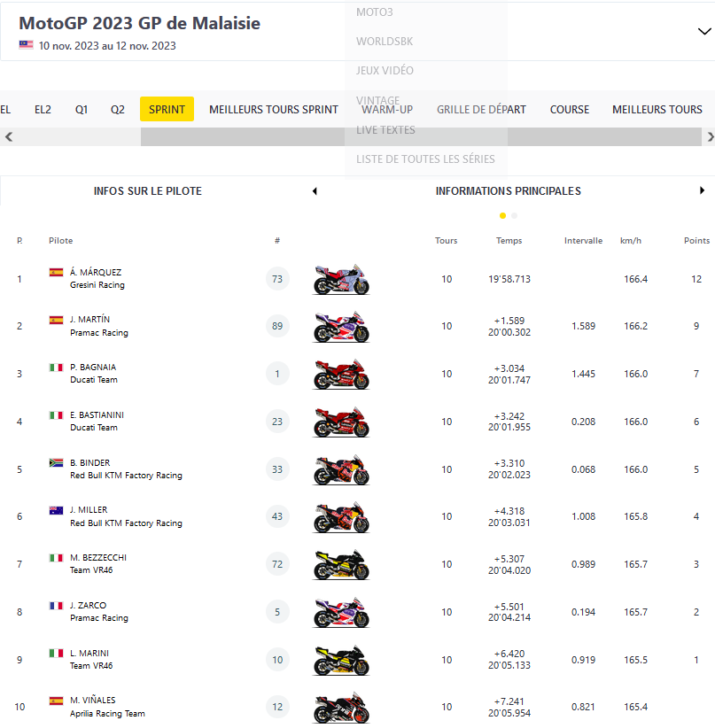This screenshot has height=728, width=715.
Task: Open E. Bastianini's rider name link
Action: point(95,414)
